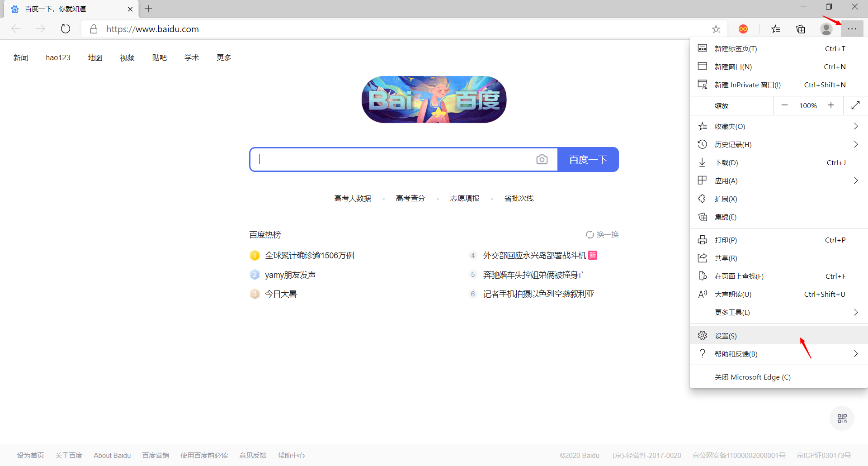The image size is (868, 466).
Task: Click the lock icon in address bar
Action: [94, 29]
